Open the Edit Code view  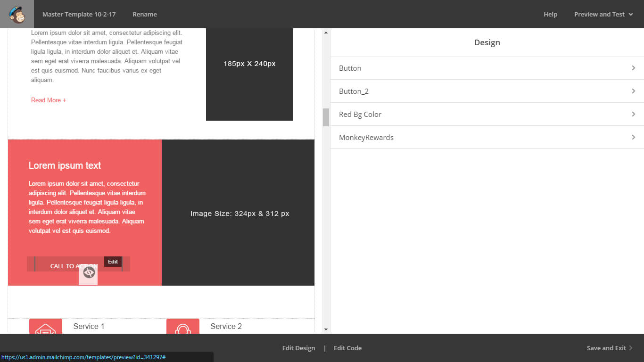(x=347, y=348)
